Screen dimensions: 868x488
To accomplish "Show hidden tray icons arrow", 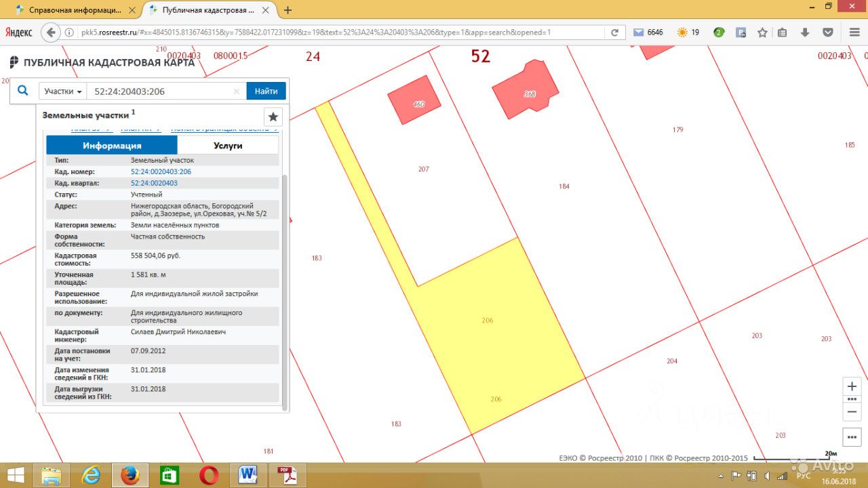I will point(722,476).
